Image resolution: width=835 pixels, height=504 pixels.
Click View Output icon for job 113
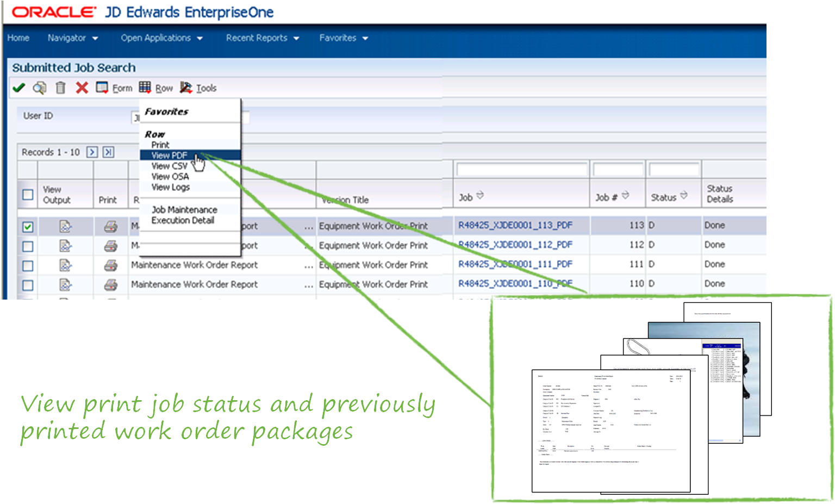point(65,226)
